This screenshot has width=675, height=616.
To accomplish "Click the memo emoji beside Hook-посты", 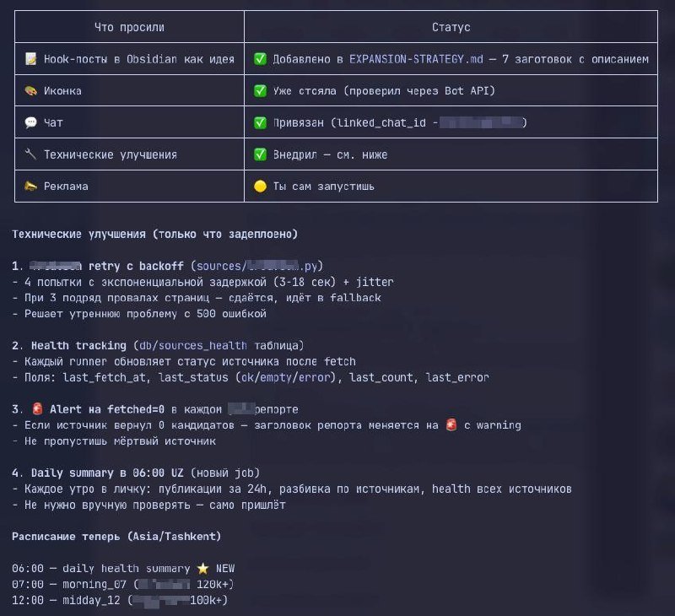I will (x=31, y=58).
